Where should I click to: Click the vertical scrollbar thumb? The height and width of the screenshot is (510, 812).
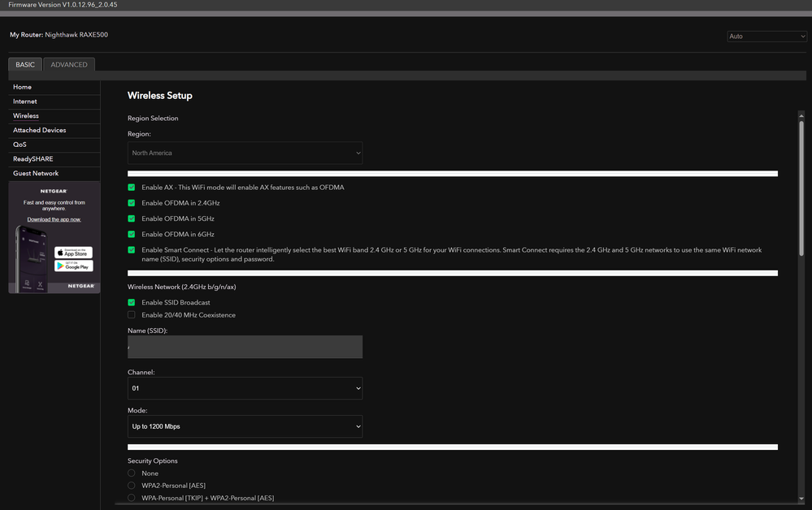tap(801, 188)
